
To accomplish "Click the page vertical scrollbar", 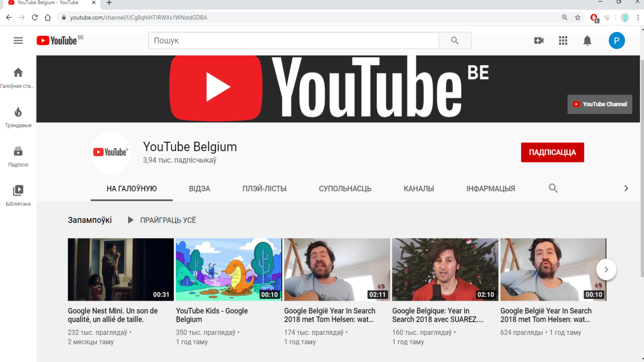I will click(x=642, y=168).
